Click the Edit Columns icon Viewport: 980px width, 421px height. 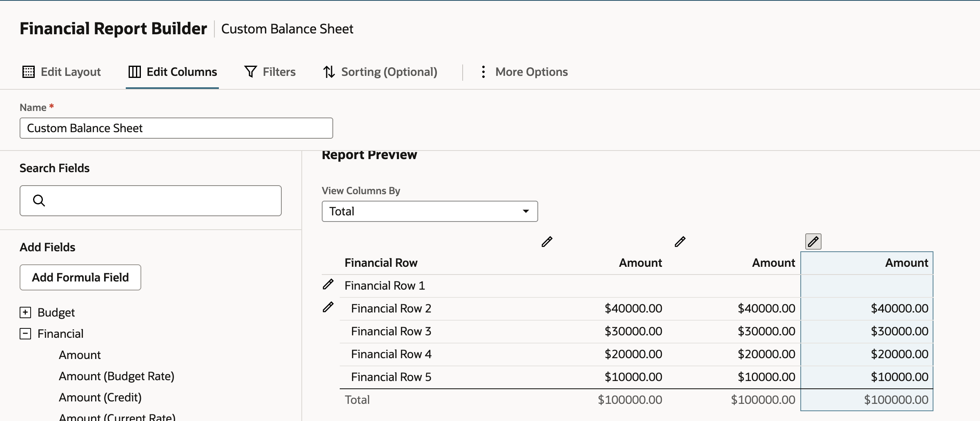[x=134, y=72]
